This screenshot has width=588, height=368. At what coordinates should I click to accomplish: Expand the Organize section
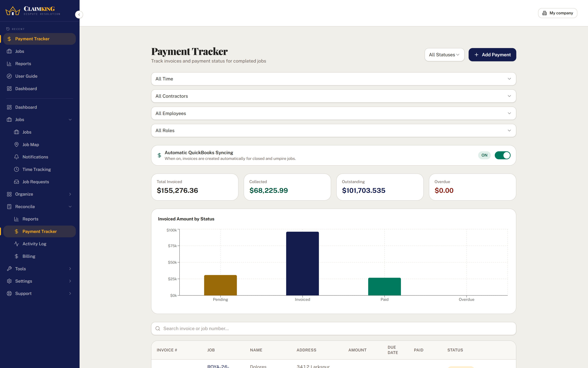pyautogui.click(x=39, y=194)
